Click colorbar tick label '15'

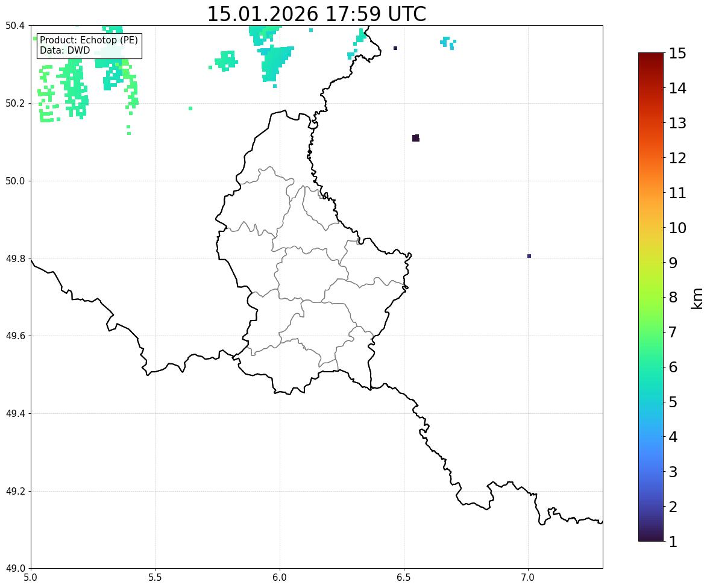(677, 54)
